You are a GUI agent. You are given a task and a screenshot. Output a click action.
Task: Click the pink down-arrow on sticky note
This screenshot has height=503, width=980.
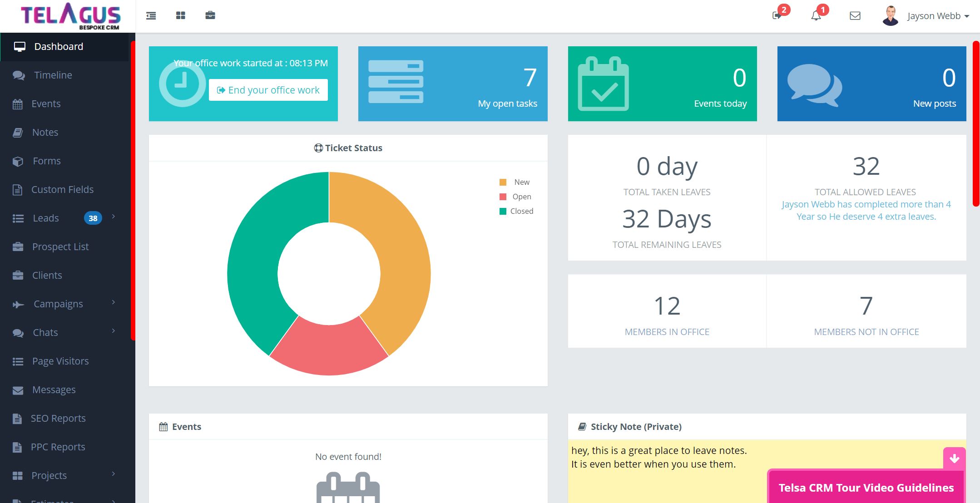point(954,459)
